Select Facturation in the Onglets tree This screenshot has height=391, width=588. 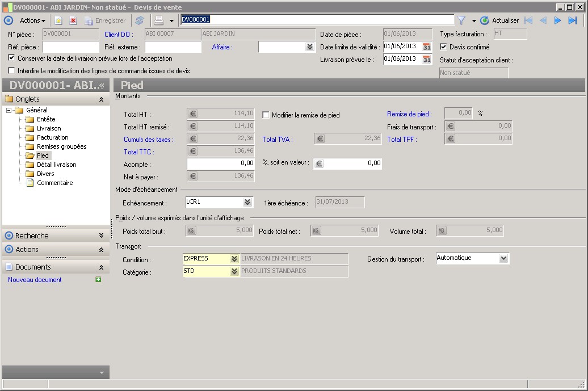pyautogui.click(x=52, y=137)
